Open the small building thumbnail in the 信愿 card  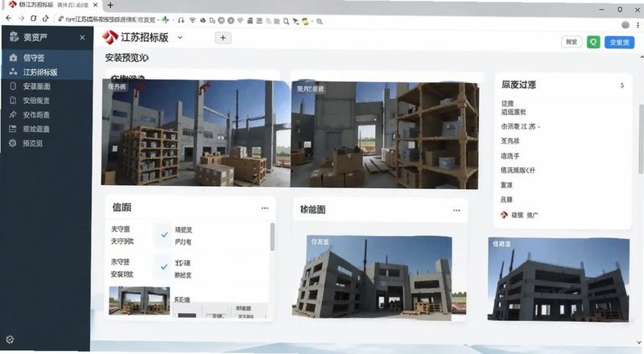[139, 301]
